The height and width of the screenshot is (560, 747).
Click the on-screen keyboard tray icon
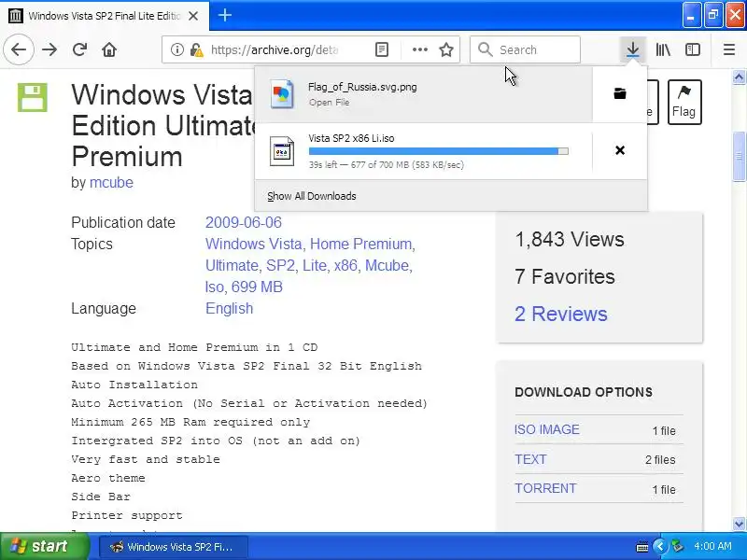tap(642, 547)
